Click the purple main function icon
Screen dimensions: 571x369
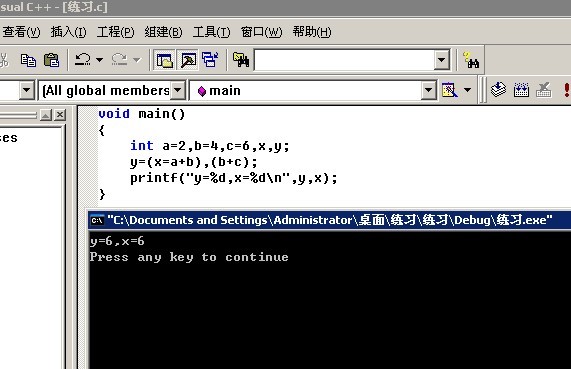click(202, 91)
